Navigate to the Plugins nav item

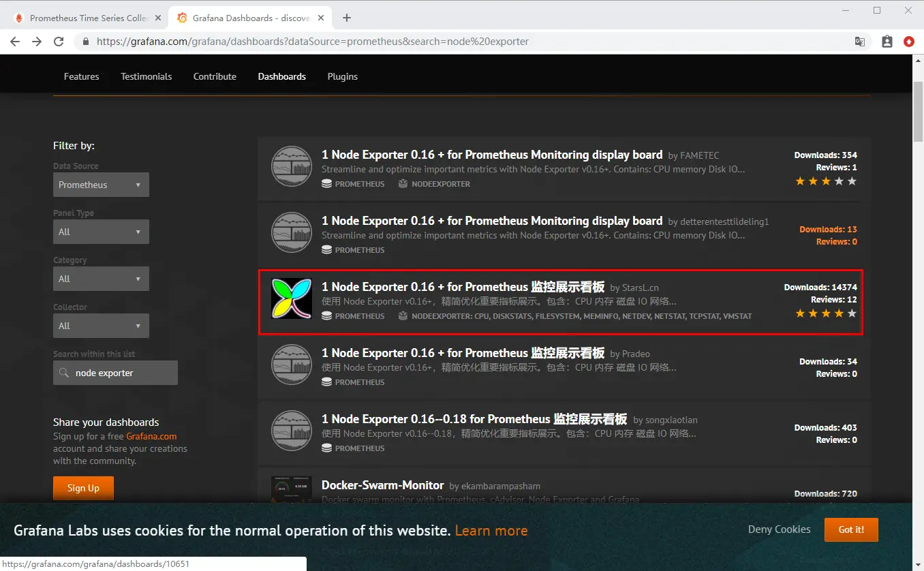[343, 76]
